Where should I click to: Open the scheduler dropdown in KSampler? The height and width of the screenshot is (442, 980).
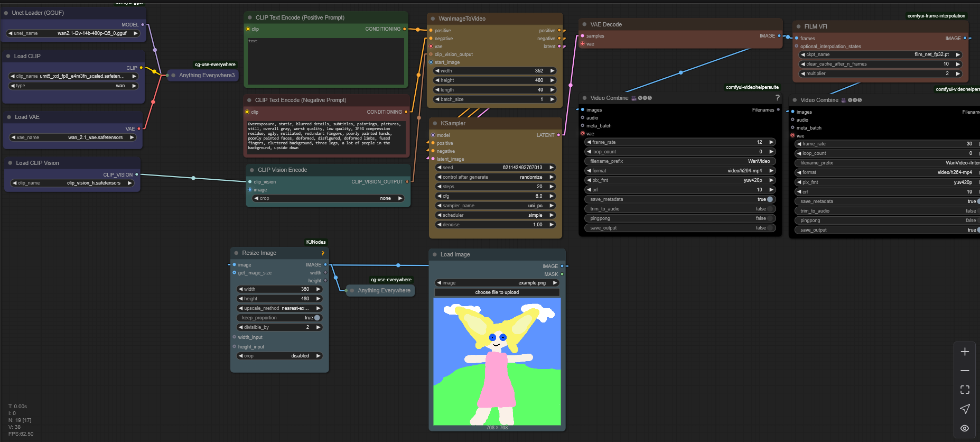495,215
